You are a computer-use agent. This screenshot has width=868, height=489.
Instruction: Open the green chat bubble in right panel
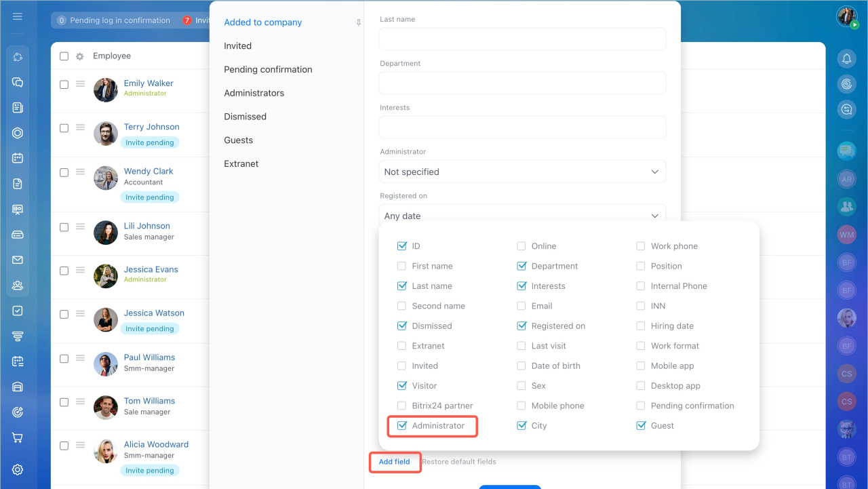[x=846, y=151]
